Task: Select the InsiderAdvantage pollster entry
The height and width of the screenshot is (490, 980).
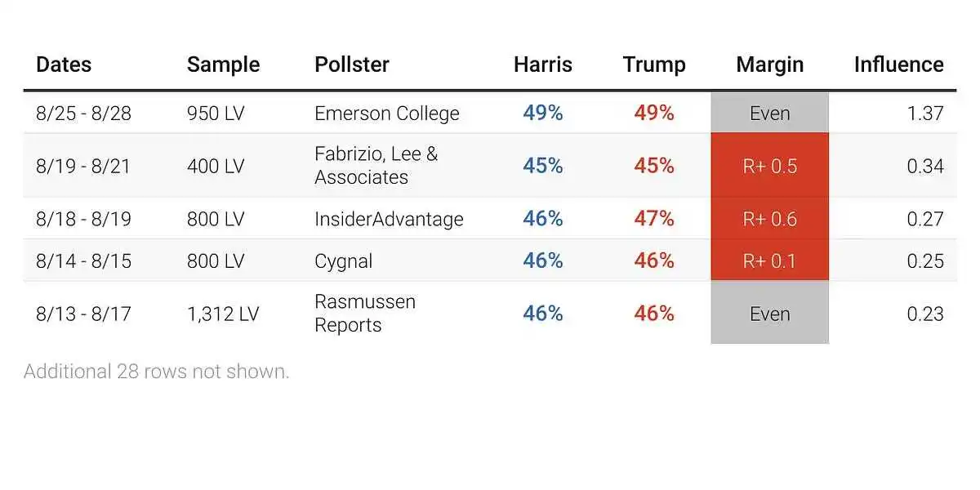Action: (389, 219)
